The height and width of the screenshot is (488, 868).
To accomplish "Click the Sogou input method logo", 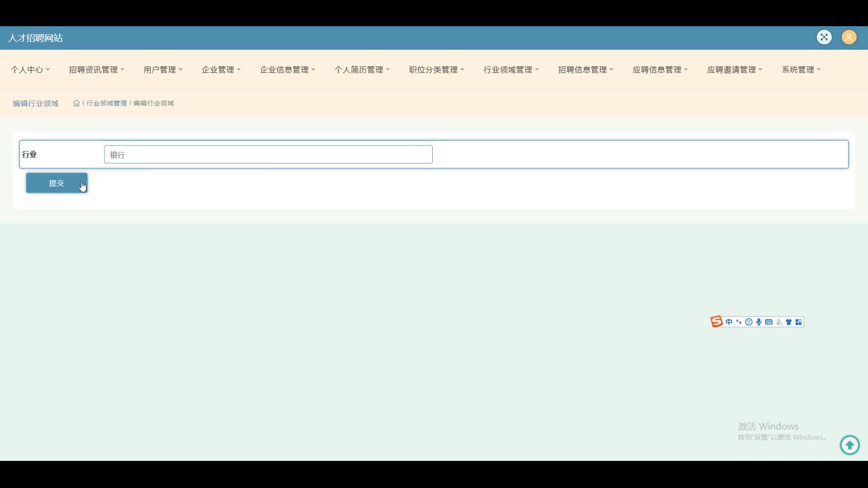I will pyautogui.click(x=717, y=322).
